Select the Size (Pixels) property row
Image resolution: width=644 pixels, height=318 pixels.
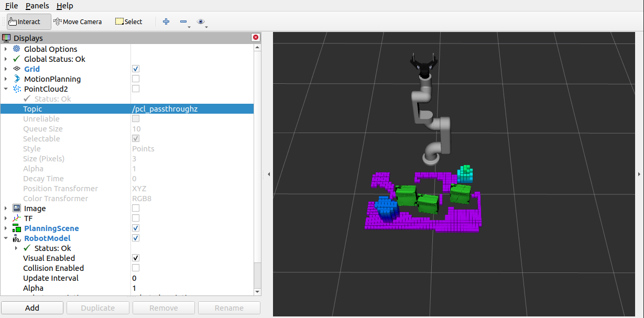pos(127,158)
